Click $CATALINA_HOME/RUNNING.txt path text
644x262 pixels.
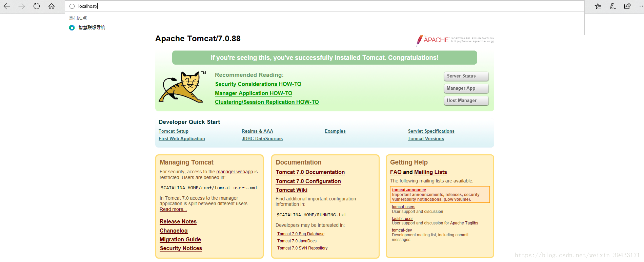[311, 215]
